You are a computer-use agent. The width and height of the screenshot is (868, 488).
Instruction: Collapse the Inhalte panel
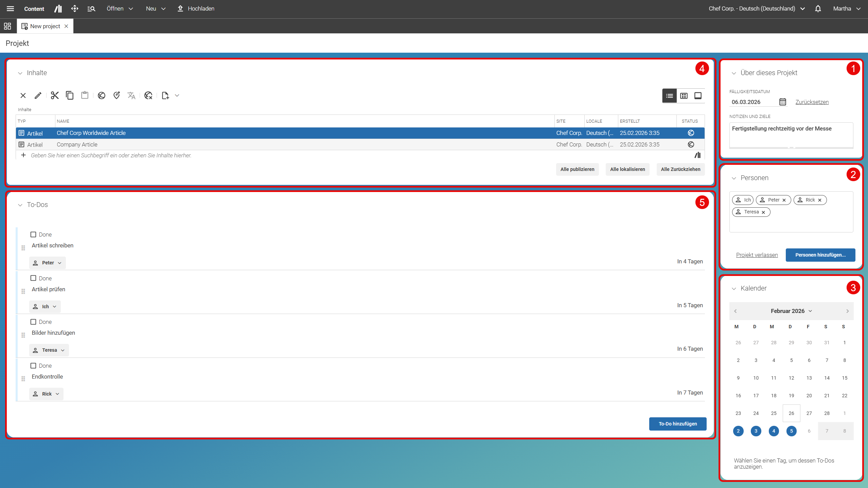[x=20, y=73]
